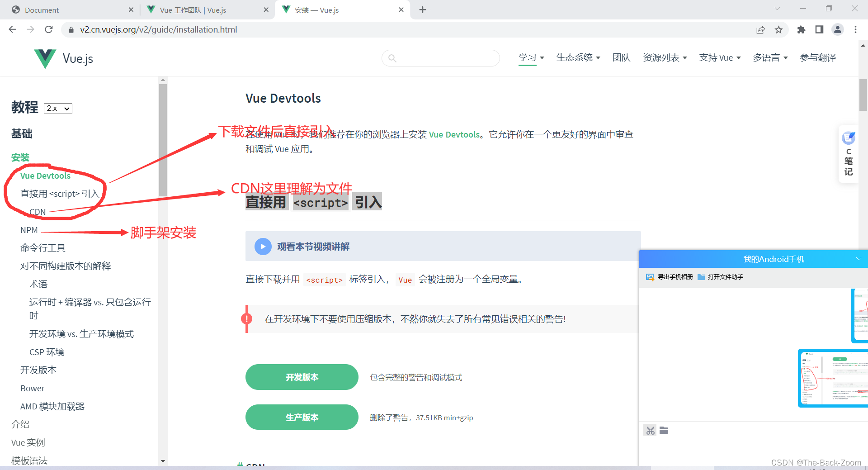Screen dimensions: 868x470
Task: Open a new browser tab
Action: 423,9
